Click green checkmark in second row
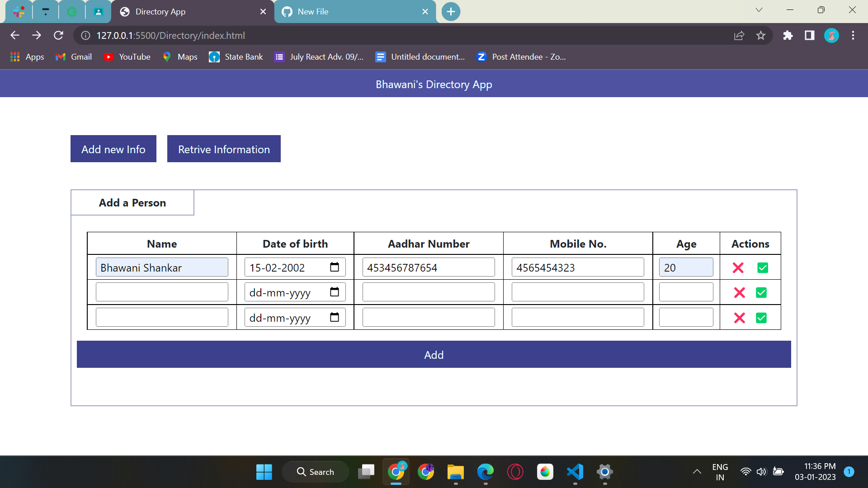Screen dimensions: 868x488 (761, 293)
